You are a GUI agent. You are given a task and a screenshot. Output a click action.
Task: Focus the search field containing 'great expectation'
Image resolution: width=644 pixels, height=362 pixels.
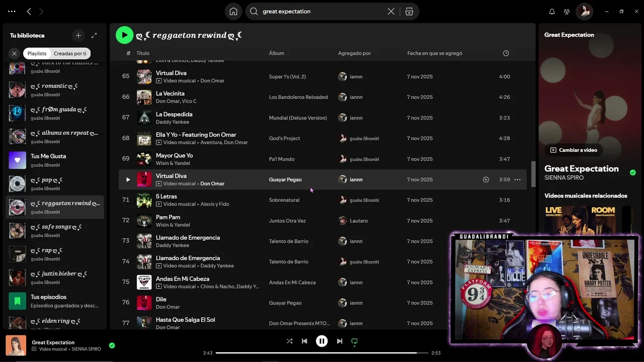pos(321,12)
